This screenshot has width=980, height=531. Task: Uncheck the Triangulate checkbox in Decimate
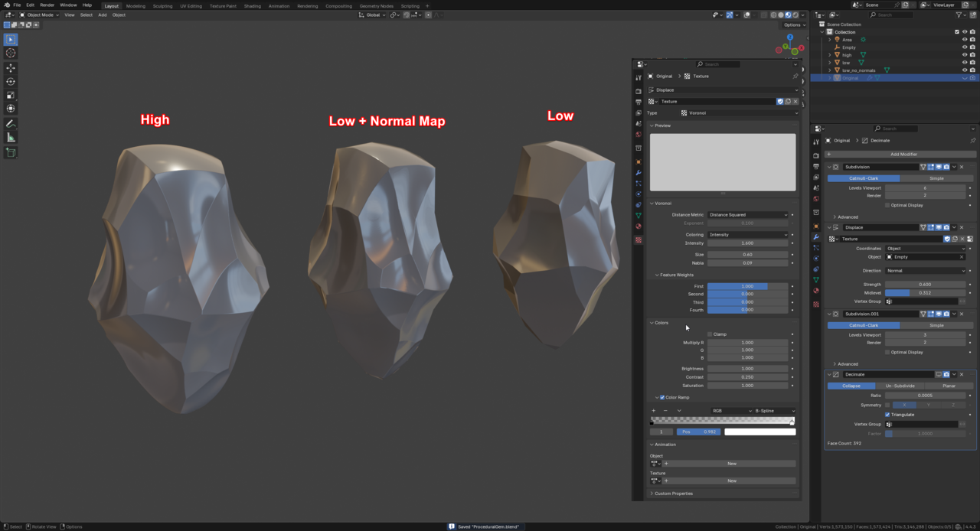tap(887, 415)
